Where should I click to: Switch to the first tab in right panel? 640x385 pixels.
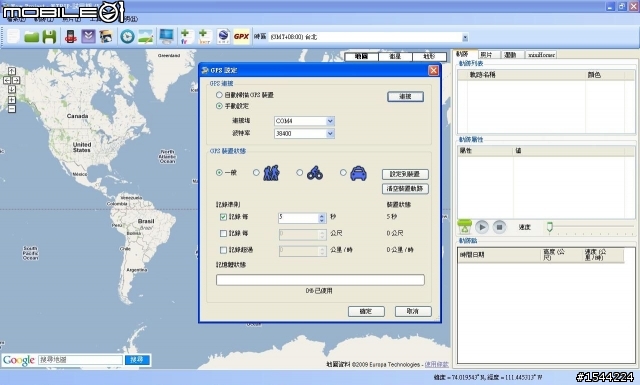462,54
